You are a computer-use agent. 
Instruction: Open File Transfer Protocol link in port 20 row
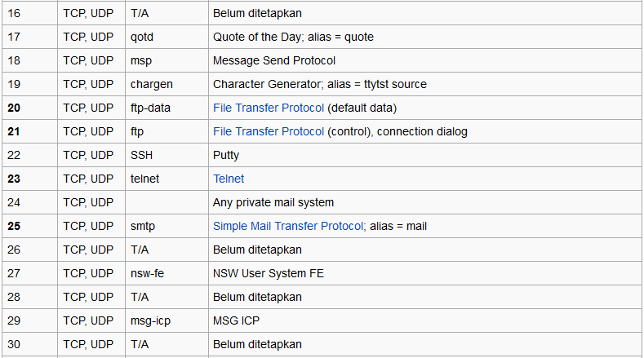coord(269,108)
